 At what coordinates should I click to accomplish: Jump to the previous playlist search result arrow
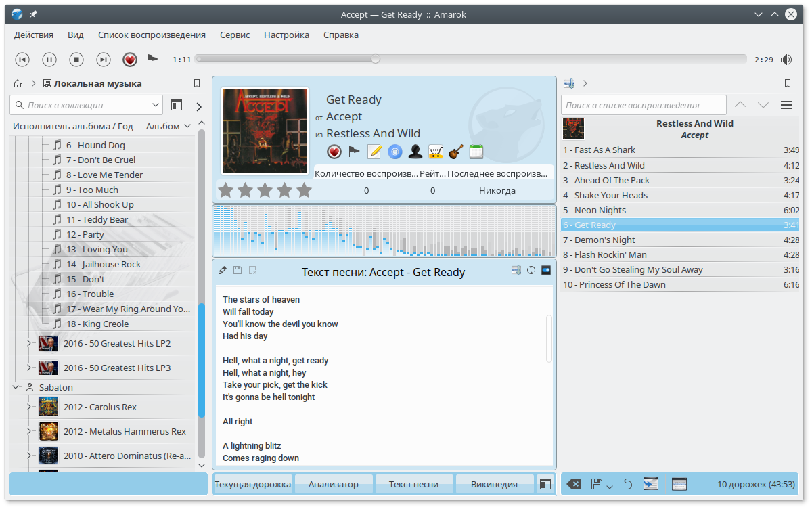point(740,105)
